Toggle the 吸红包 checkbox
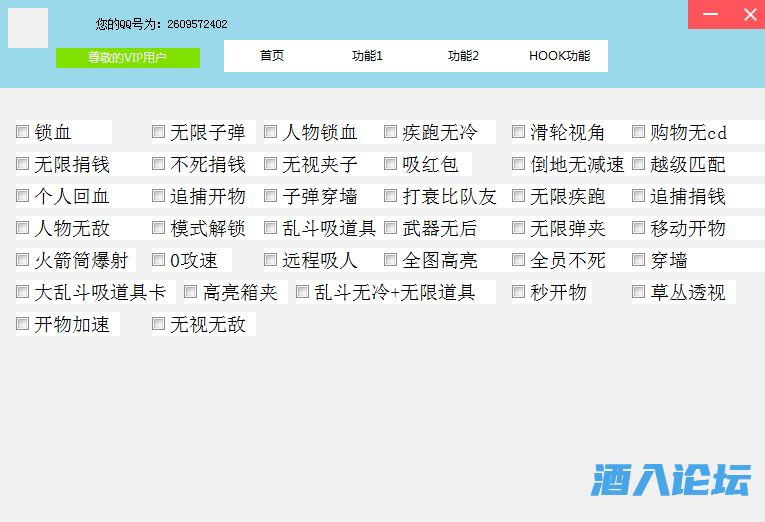This screenshot has width=765, height=522. click(x=391, y=164)
